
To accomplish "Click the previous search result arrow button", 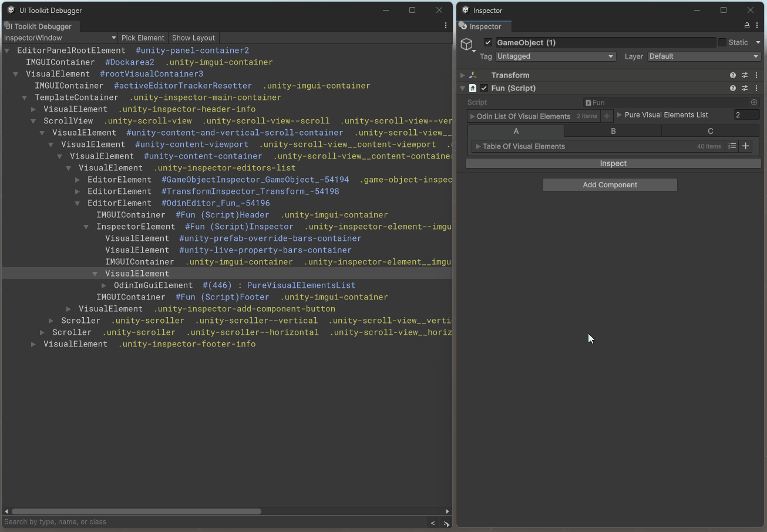I will click(x=433, y=523).
